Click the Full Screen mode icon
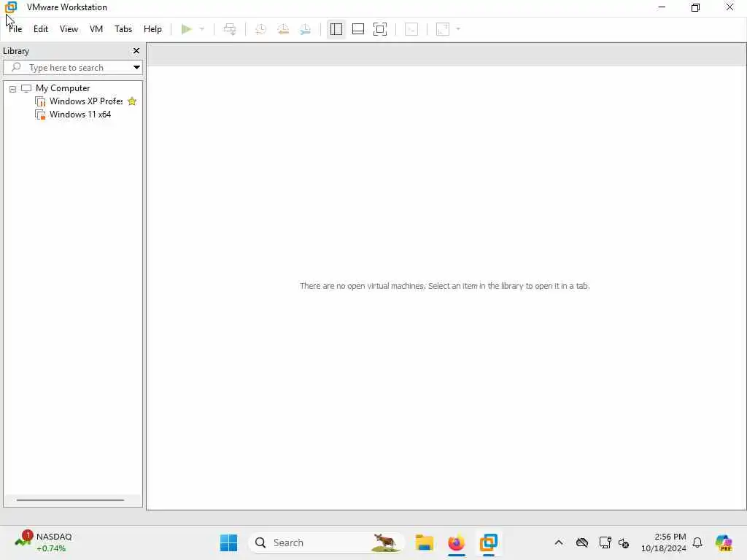 (379, 29)
